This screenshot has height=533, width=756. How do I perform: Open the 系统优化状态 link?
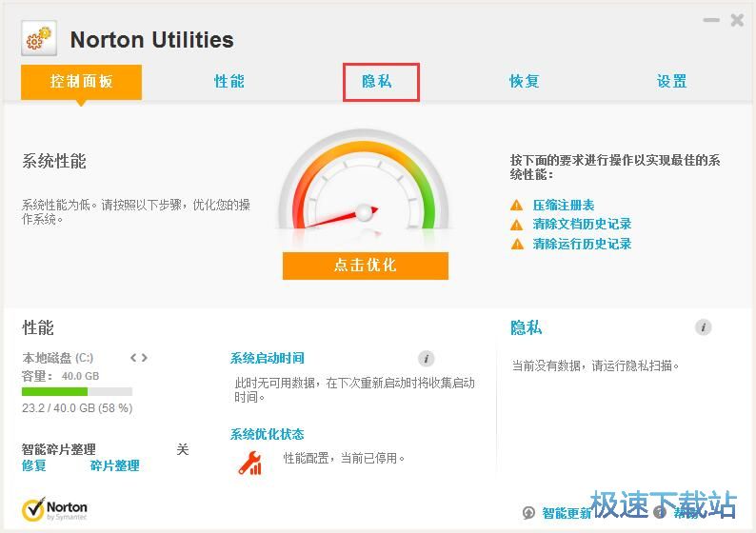268,434
